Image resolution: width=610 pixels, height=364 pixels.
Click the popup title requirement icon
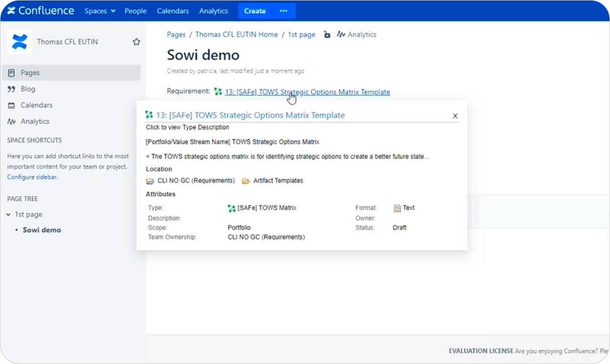pyautogui.click(x=149, y=115)
